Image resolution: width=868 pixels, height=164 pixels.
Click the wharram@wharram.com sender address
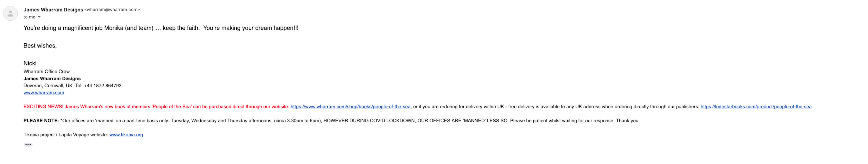tap(112, 10)
